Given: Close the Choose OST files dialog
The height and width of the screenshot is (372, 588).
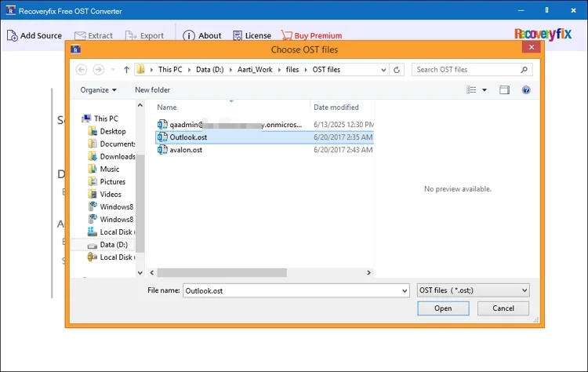Looking at the screenshot, I should pyautogui.click(x=532, y=47).
